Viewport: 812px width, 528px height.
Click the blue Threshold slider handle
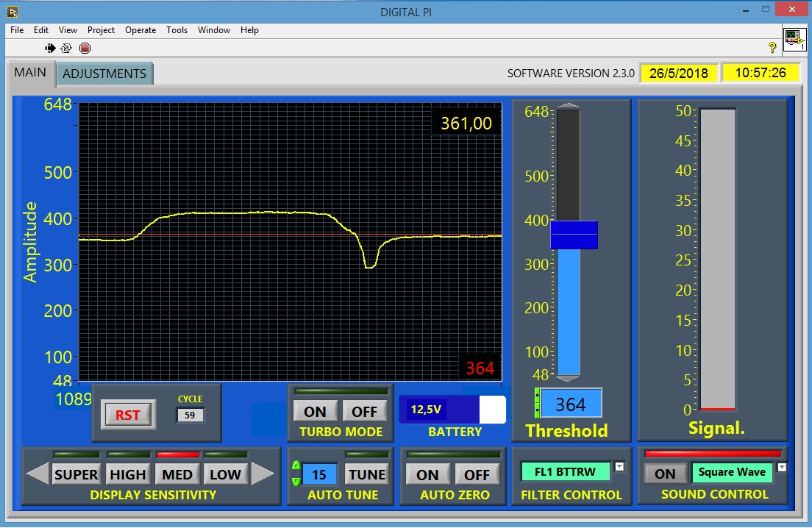[x=574, y=235]
